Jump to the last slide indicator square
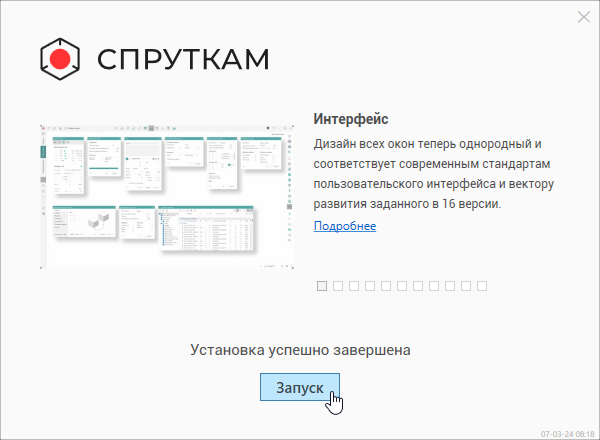 pyautogui.click(x=482, y=286)
